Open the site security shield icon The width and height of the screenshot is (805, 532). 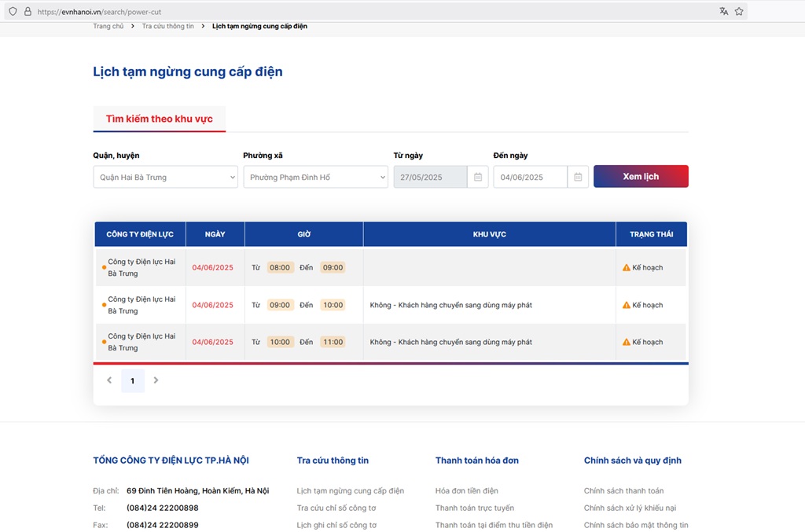tap(13, 12)
